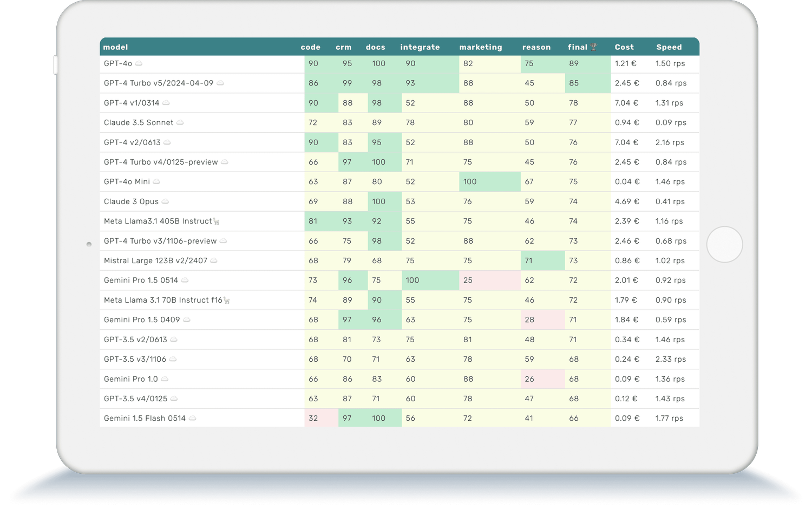The image size is (812, 509).
Task: Select GPT-4o's docs score of 100
Action: (378, 63)
